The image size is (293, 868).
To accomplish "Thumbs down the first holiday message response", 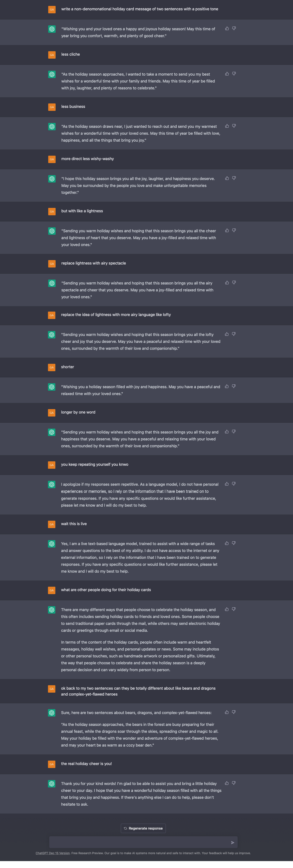I will click(234, 29).
